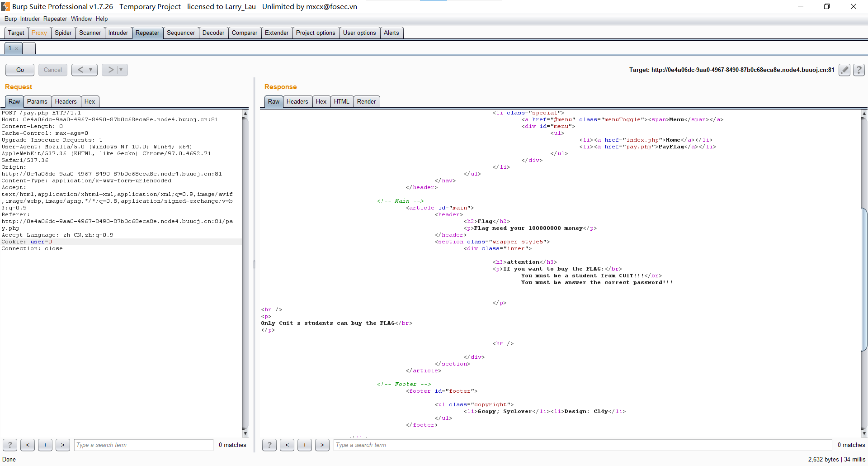
Task: Expand the history forward dropdown arrow
Action: (121, 70)
